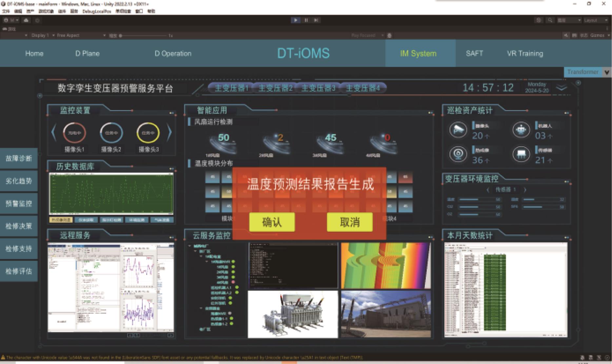Click the thermal gradient image thumbnail

coord(386,266)
